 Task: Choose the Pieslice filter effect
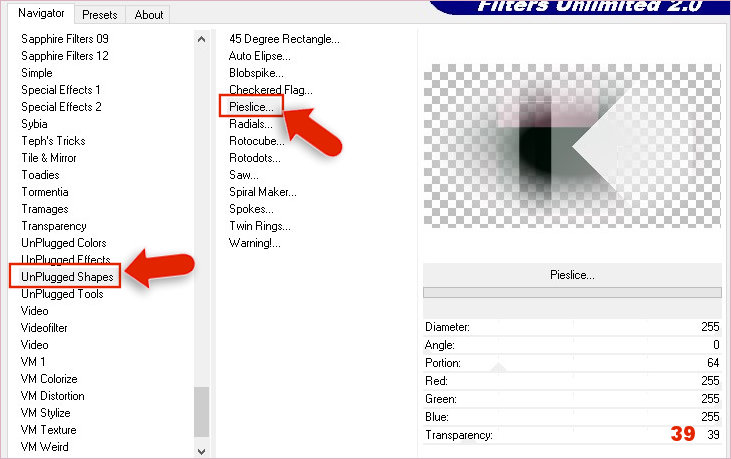coord(252,106)
